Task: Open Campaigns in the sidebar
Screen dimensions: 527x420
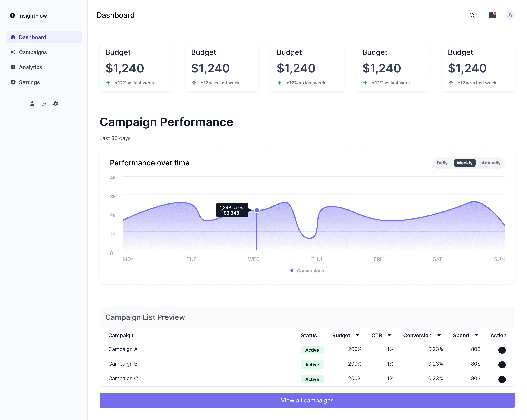Action: [x=33, y=52]
